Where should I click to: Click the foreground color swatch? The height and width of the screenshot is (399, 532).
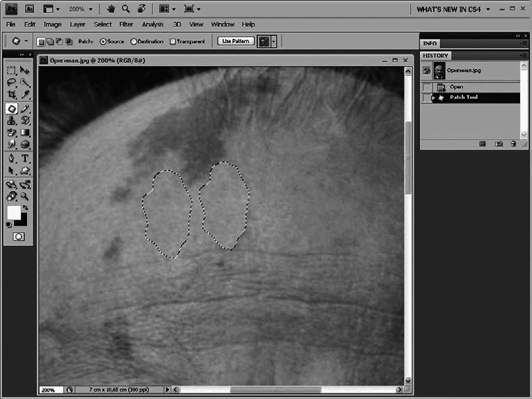pyautogui.click(x=14, y=213)
